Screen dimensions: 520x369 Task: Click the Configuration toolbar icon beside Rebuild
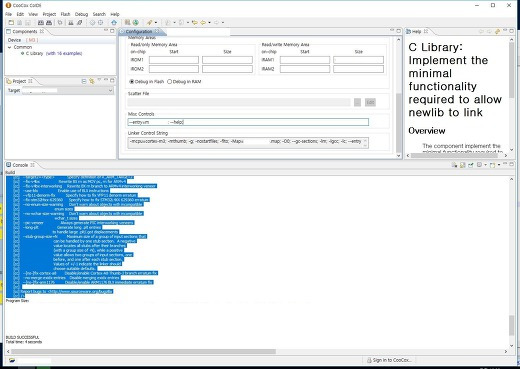tap(60, 23)
